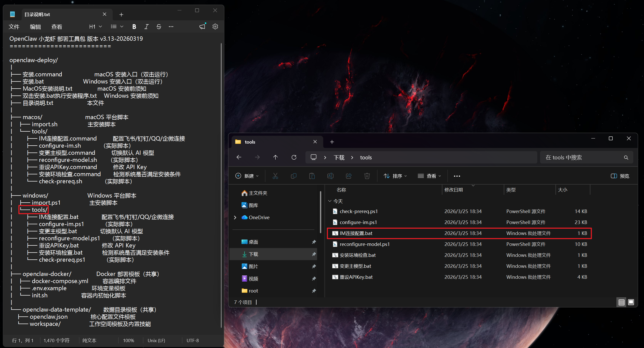
Task: Click the 新建 button in Explorer
Action: [x=247, y=176]
